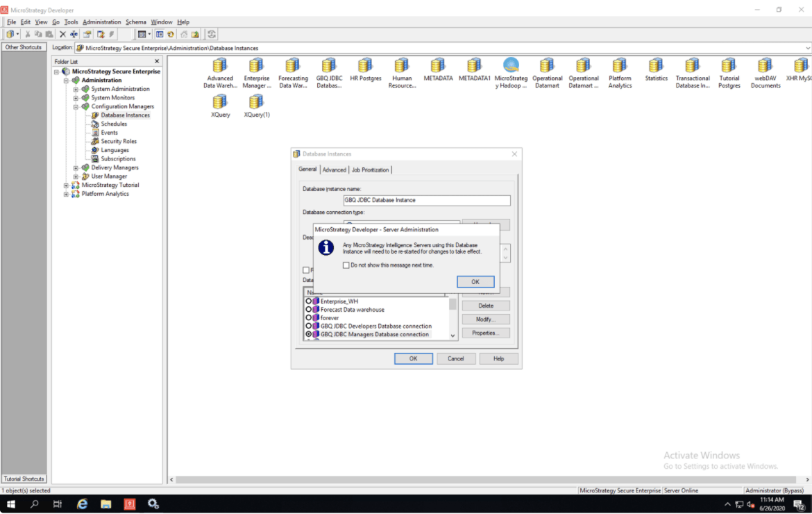Screen dimensions: 812x514
Task: Click the Delete X toolbar icon
Action: [62, 34]
